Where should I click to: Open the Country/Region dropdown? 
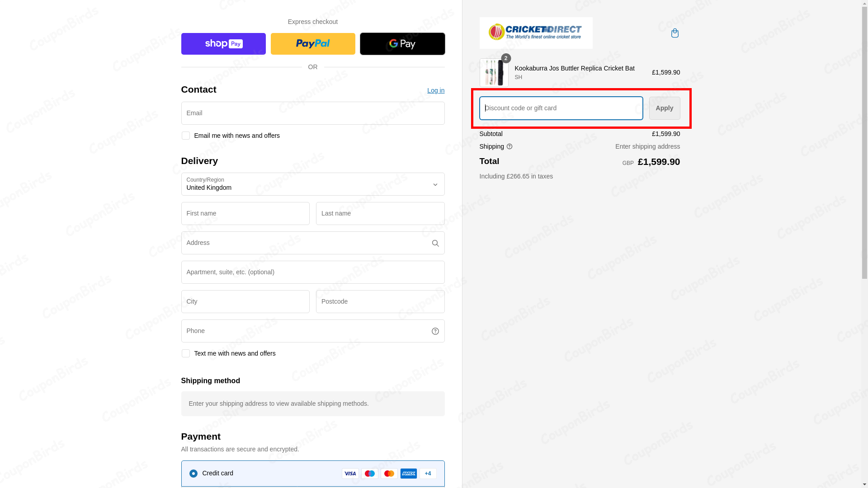click(312, 184)
